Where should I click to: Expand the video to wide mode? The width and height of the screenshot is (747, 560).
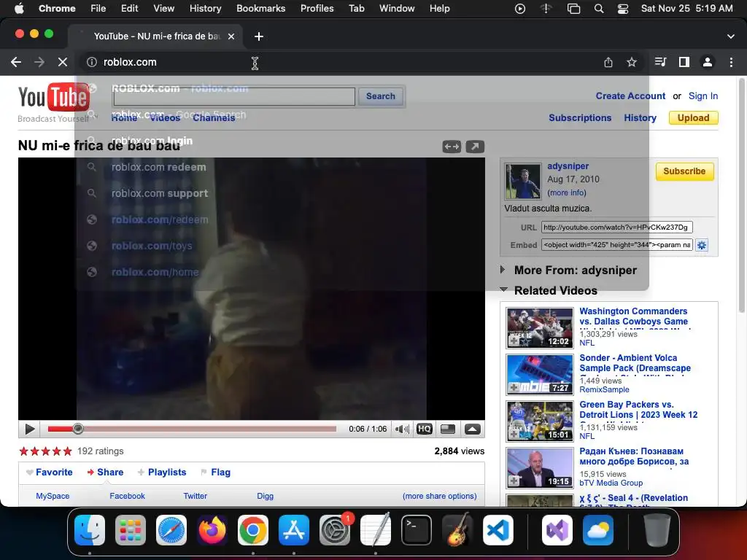pos(452,147)
